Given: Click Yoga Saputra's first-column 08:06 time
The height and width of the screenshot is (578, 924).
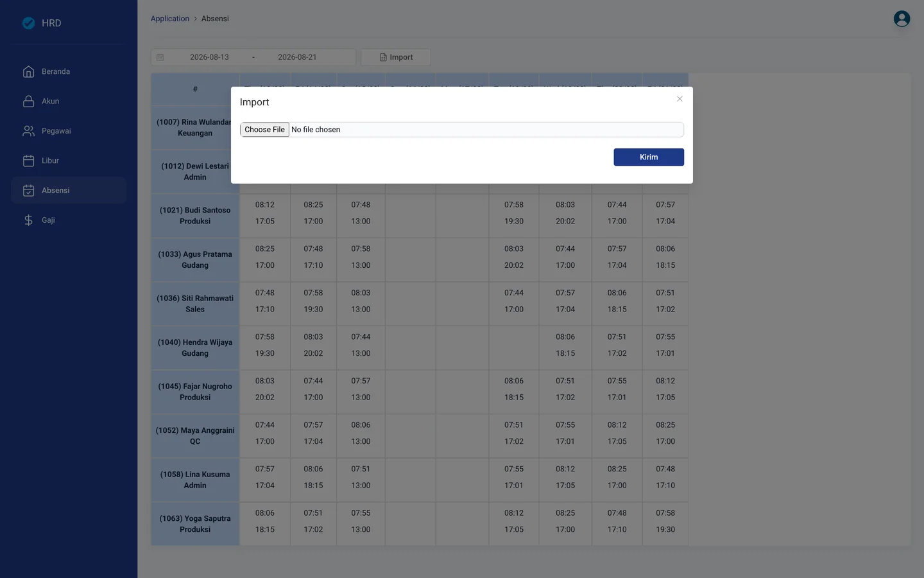Looking at the screenshot, I should tap(265, 513).
